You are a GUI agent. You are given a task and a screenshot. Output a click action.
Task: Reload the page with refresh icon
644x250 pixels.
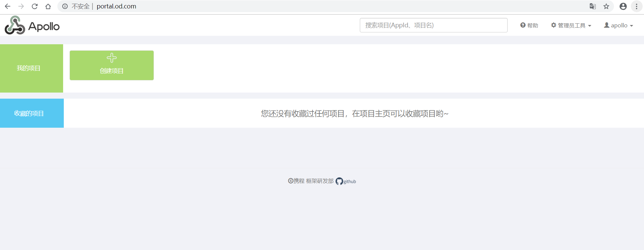(x=34, y=6)
